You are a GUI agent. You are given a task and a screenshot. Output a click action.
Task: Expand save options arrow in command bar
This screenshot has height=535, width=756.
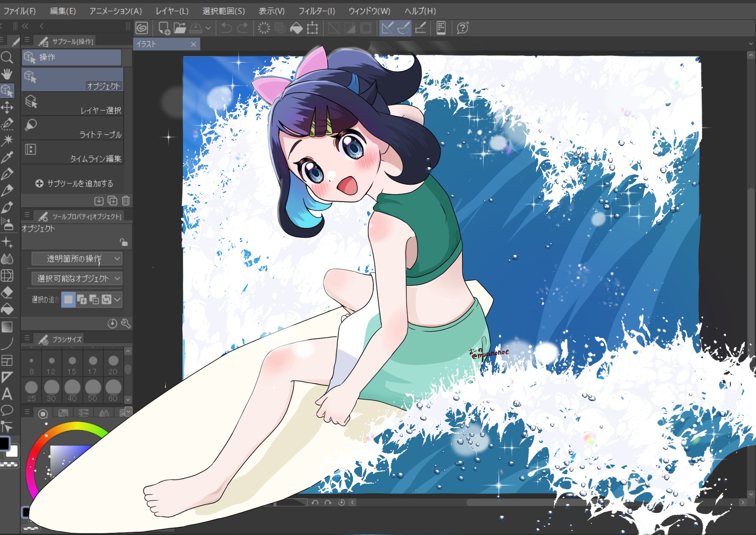pyautogui.click(x=208, y=28)
